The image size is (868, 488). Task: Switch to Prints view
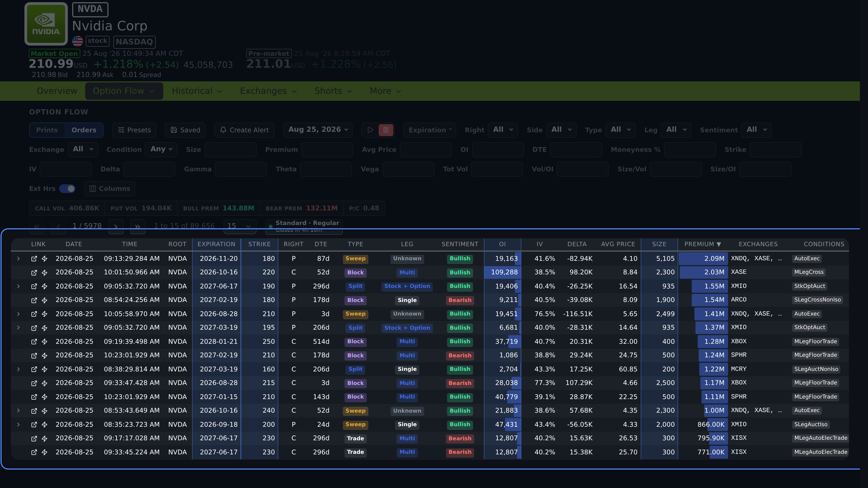tap(47, 130)
